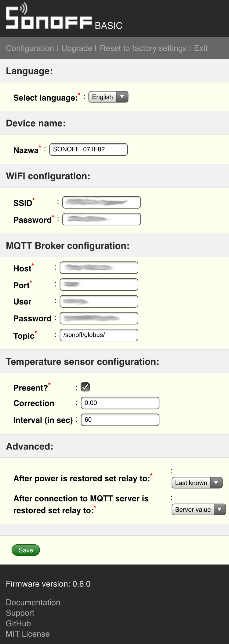The height and width of the screenshot is (644, 229).
Task: Open the Configuration menu item
Action: pos(30,48)
